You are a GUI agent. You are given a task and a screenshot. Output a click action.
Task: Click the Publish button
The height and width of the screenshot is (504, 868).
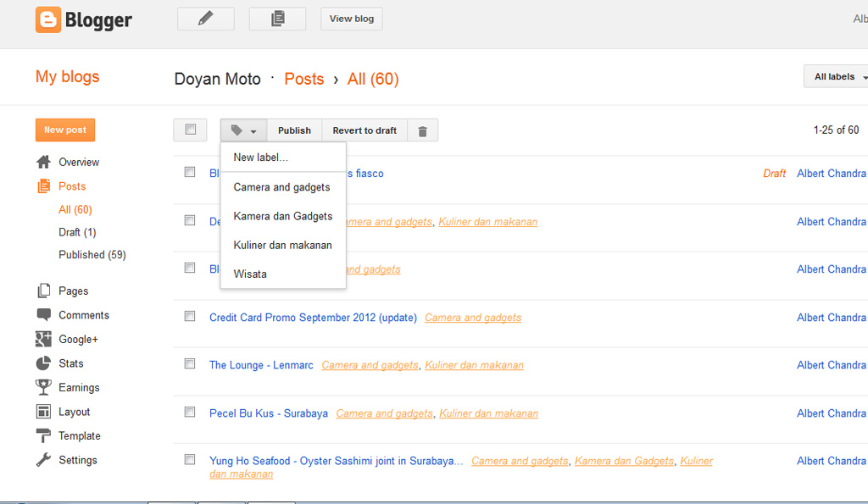[x=294, y=130]
